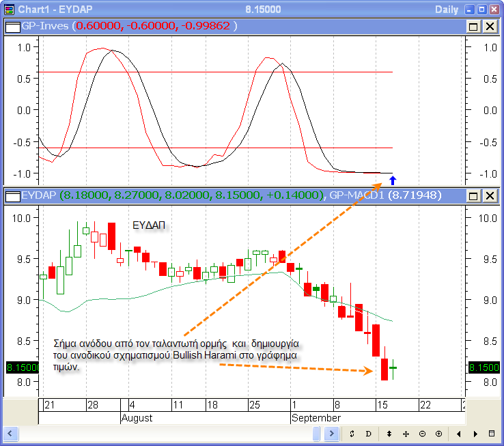Open the GP-Inves pane menu icon

pyautogui.click(x=12, y=26)
